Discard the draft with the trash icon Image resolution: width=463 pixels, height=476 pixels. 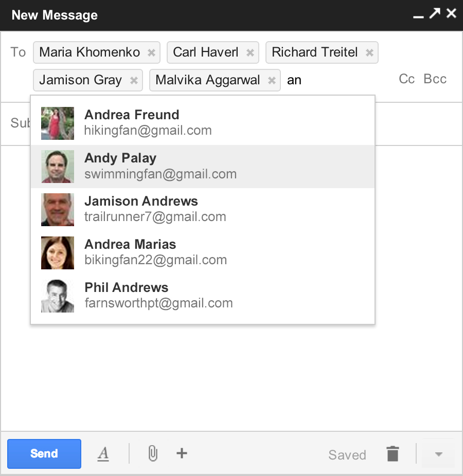[393, 453]
